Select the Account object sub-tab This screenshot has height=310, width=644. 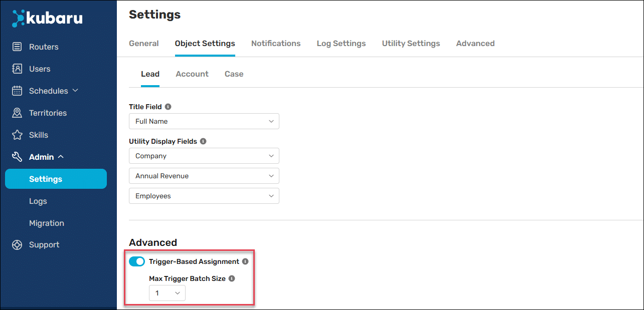pyautogui.click(x=192, y=74)
